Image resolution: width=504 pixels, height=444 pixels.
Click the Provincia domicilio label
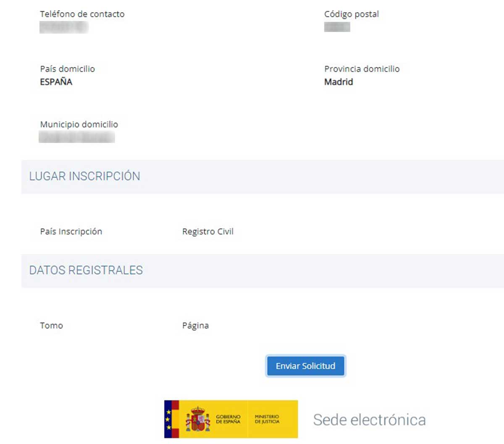362,69
